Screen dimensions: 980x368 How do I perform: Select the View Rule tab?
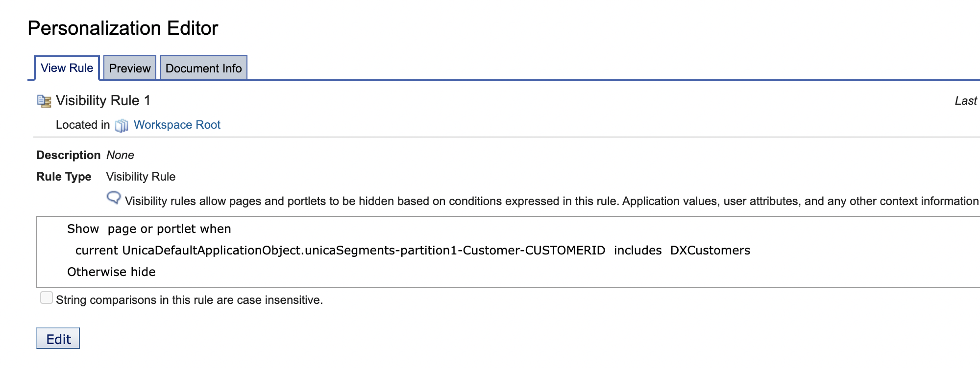click(67, 68)
